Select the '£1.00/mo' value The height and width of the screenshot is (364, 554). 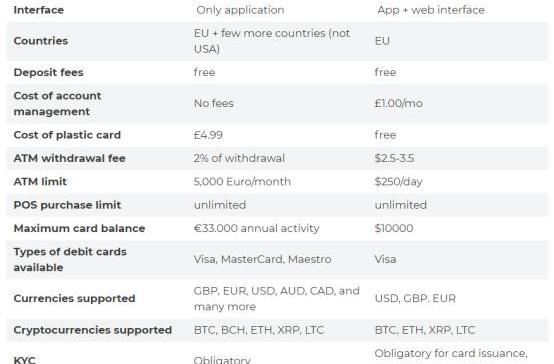[399, 103]
